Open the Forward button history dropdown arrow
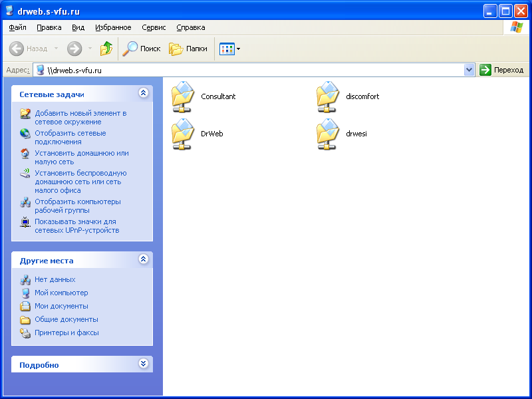This screenshot has height=399, width=532. point(90,49)
